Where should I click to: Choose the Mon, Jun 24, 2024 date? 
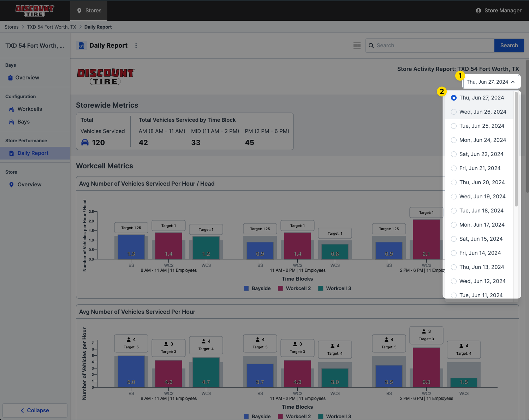[454, 140]
